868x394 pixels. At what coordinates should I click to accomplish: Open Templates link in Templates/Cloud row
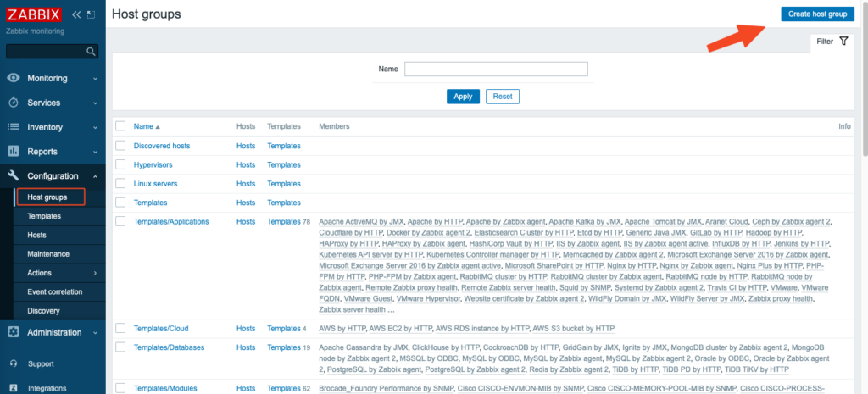pyautogui.click(x=283, y=328)
